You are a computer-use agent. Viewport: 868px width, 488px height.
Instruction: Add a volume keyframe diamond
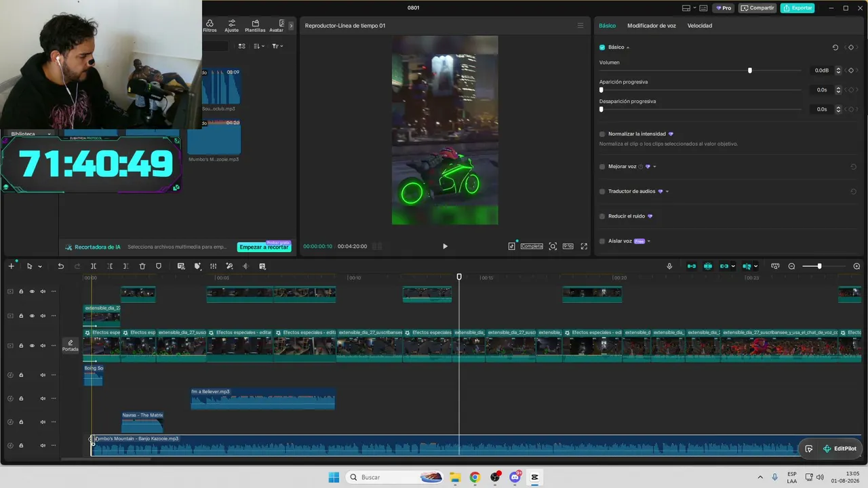click(851, 70)
